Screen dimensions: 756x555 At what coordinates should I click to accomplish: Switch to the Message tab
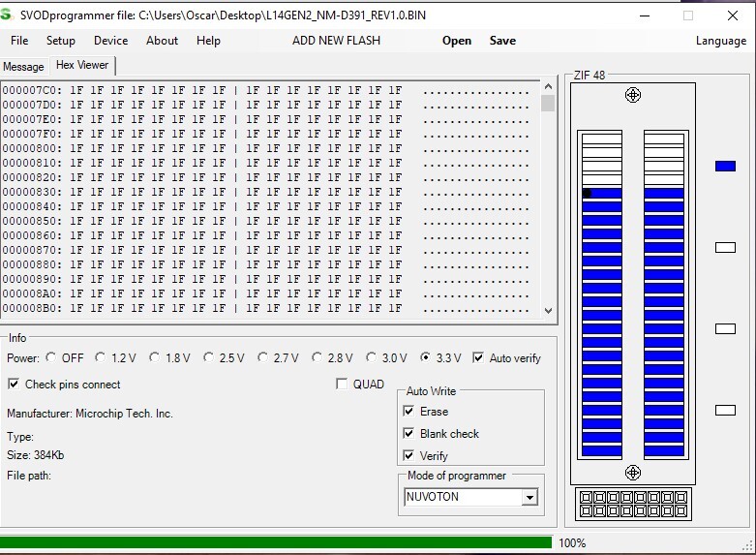[x=24, y=67]
